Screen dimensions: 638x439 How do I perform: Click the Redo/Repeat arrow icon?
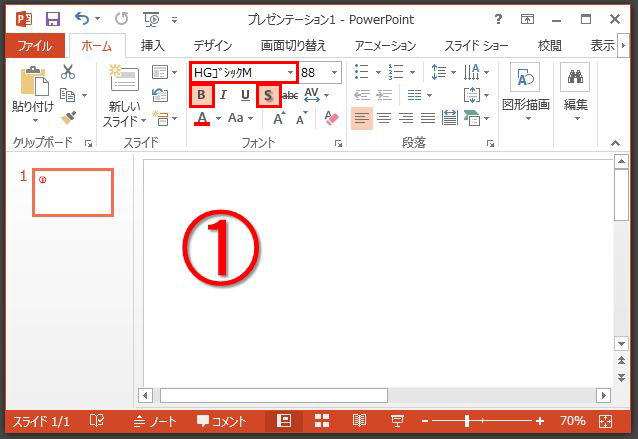click(121, 19)
